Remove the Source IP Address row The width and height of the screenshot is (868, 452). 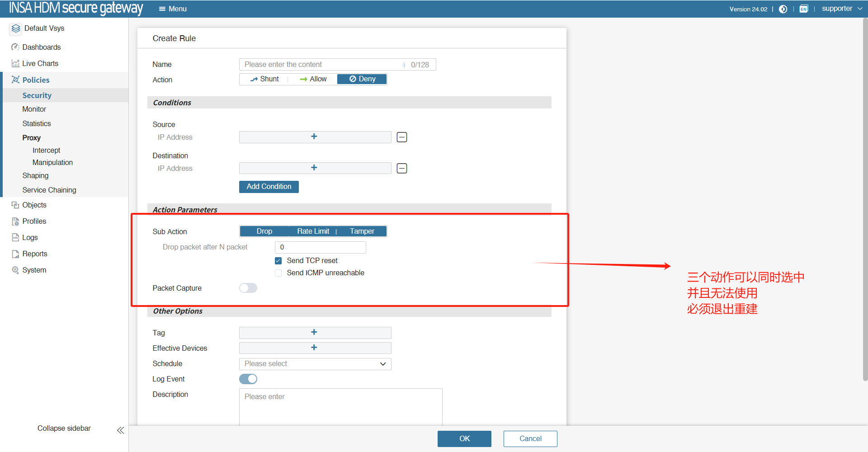(x=401, y=137)
